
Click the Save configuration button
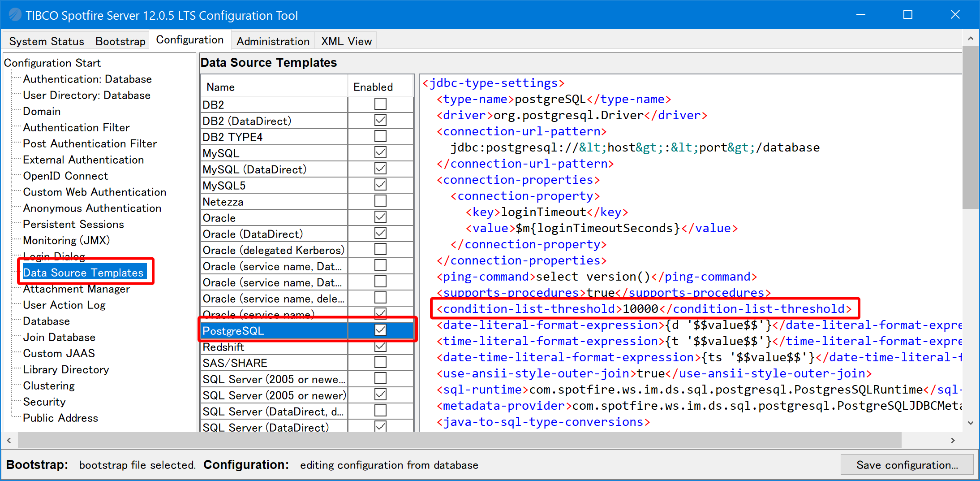[x=907, y=465]
